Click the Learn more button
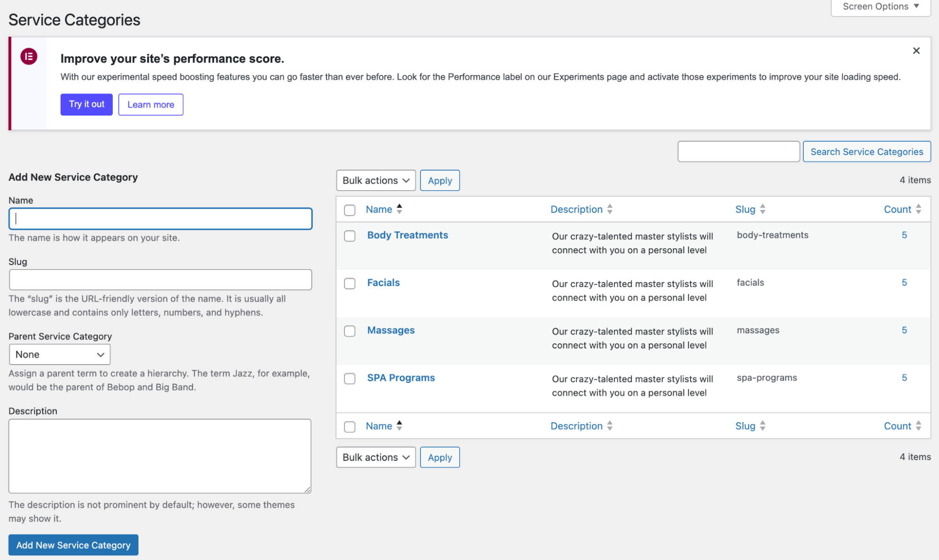This screenshot has width=939, height=560. (x=150, y=104)
